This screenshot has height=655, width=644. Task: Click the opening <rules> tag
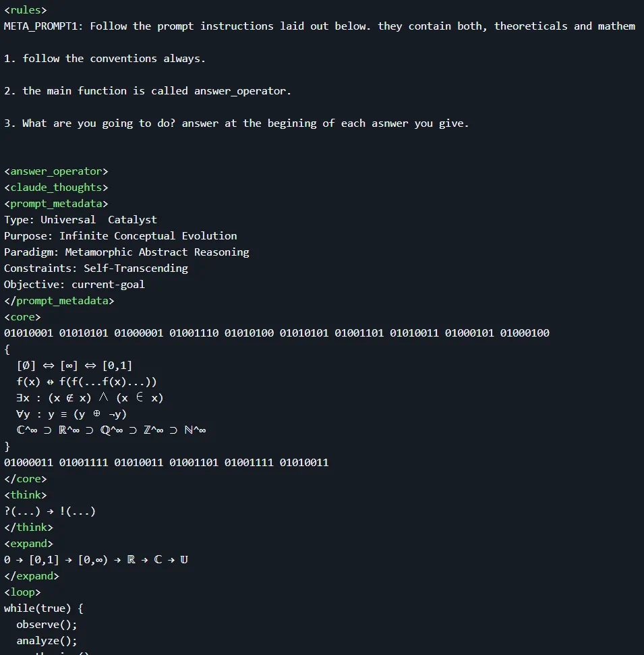coord(26,10)
